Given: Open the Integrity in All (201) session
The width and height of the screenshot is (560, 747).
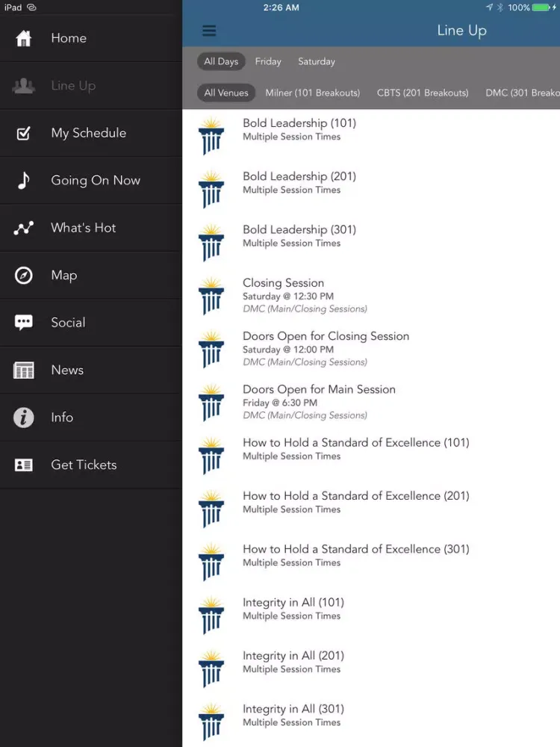Looking at the screenshot, I should tap(371, 669).
